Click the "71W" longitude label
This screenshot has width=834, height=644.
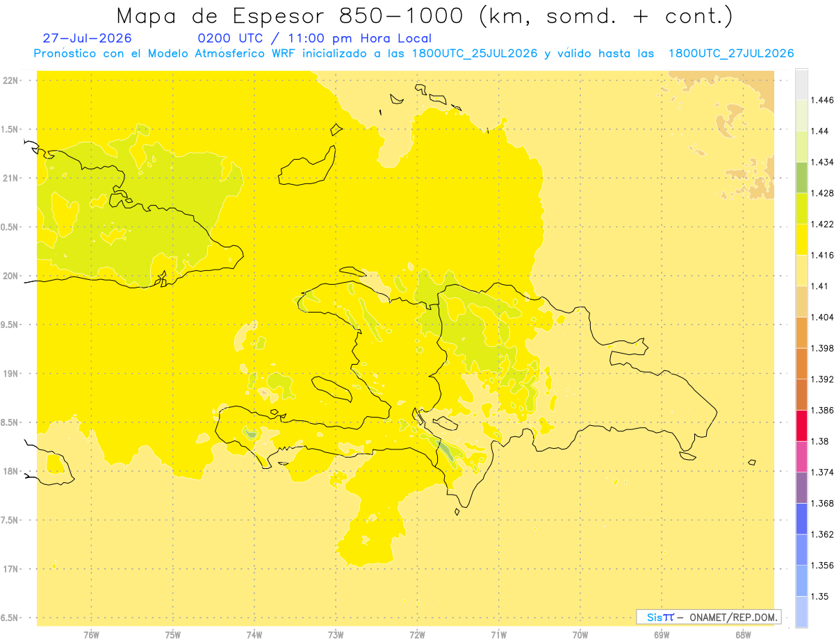pyautogui.click(x=498, y=635)
